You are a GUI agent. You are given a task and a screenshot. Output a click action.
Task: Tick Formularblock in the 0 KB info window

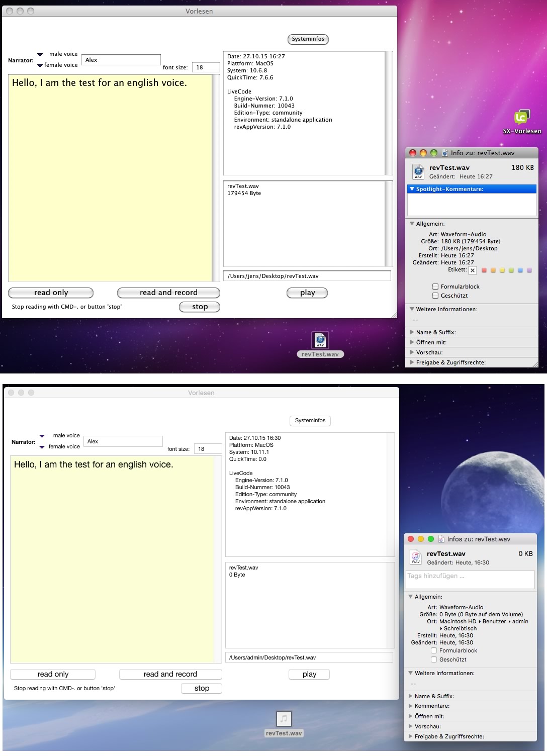[x=434, y=650]
